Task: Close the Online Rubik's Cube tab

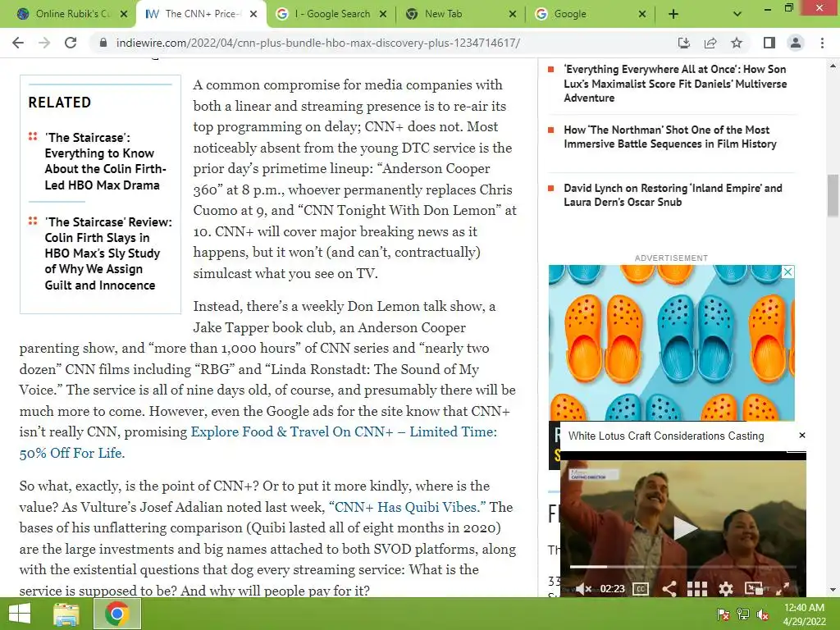Action: [125, 14]
